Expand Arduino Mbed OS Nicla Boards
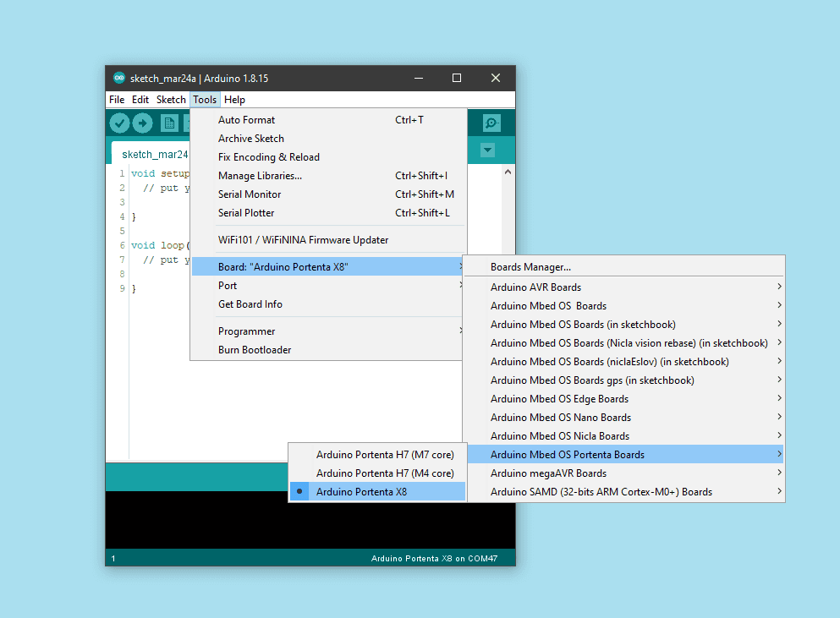Image resolution: width=840 pixels, height=618 pixels. coord(624,436)
